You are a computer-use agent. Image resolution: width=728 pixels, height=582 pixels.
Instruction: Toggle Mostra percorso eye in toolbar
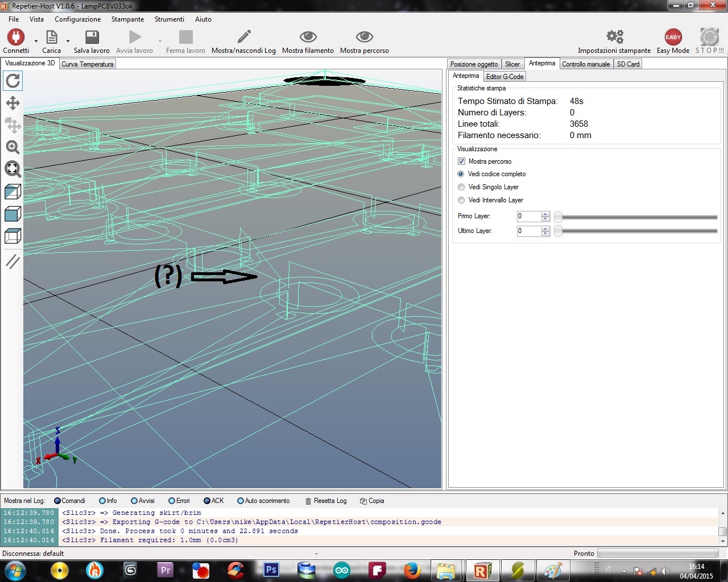(364, 38)
